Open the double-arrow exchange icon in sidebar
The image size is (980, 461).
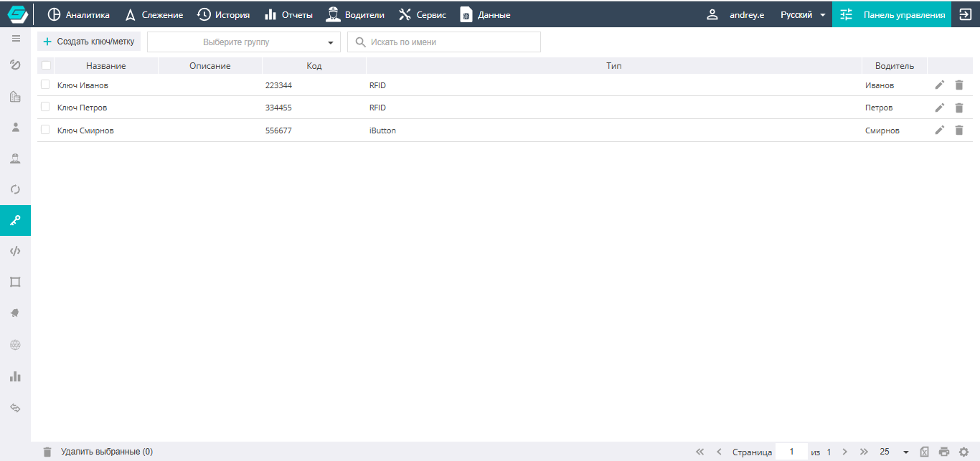[15, 408]
